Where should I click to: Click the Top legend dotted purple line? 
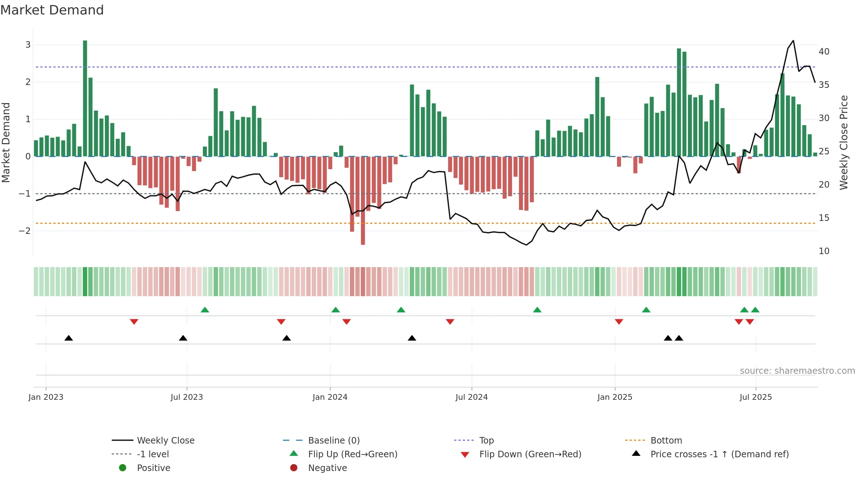point(464,440)
